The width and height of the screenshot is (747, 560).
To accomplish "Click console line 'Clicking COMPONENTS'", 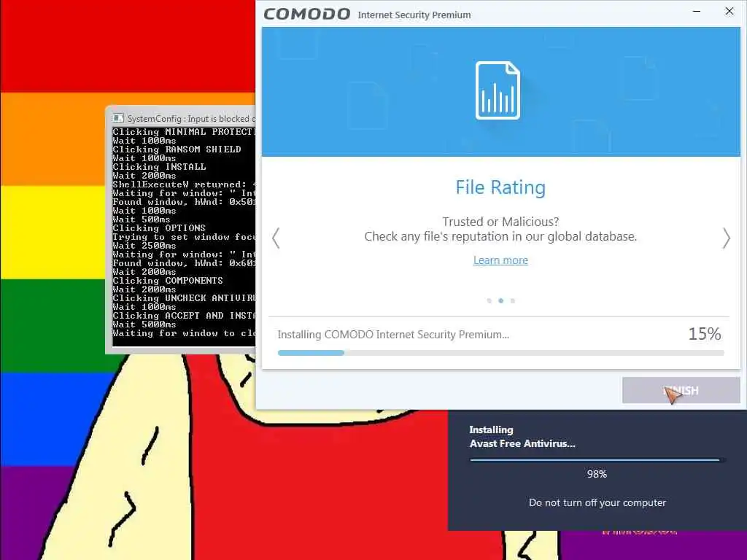I will [x=168, y=281].
